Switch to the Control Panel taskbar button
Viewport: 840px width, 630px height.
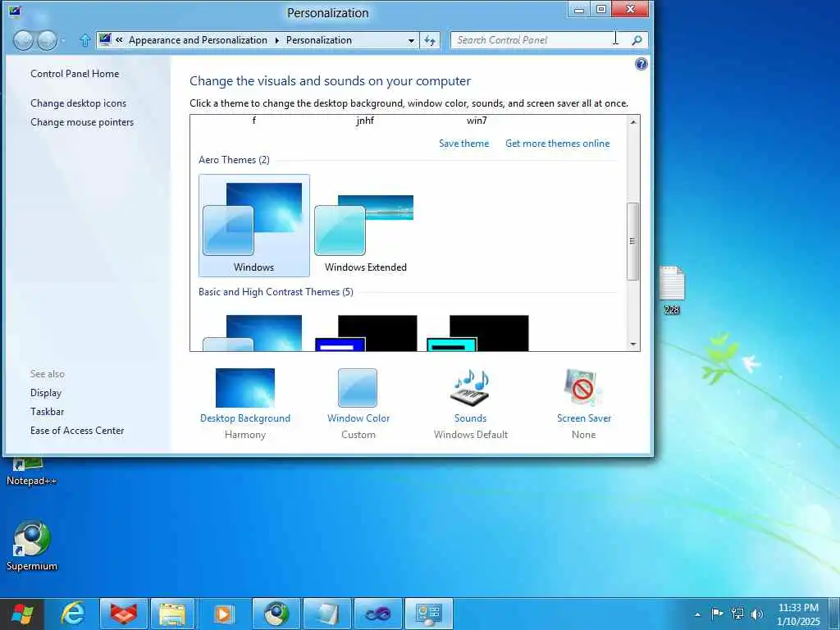click(428, 614)
